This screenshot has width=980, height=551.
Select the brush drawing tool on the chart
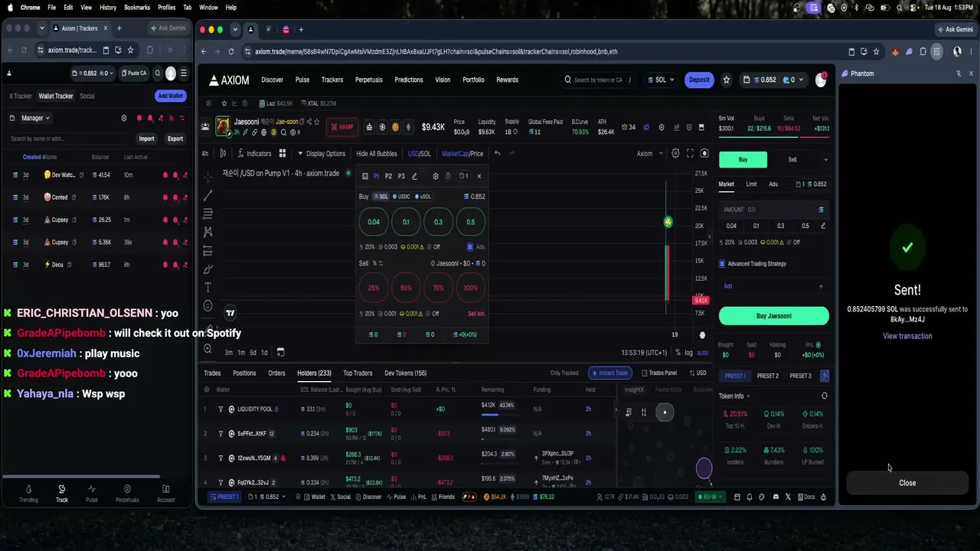[x=207, y=269]
